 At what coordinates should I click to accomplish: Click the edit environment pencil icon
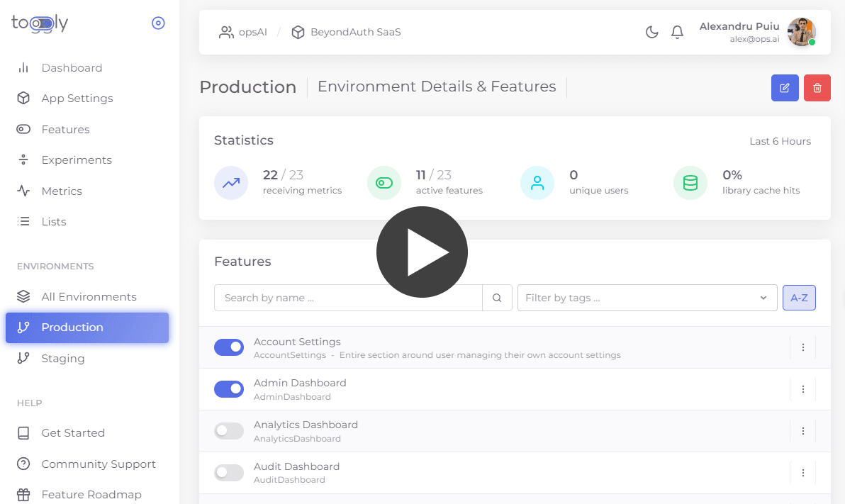pos(785,88)
